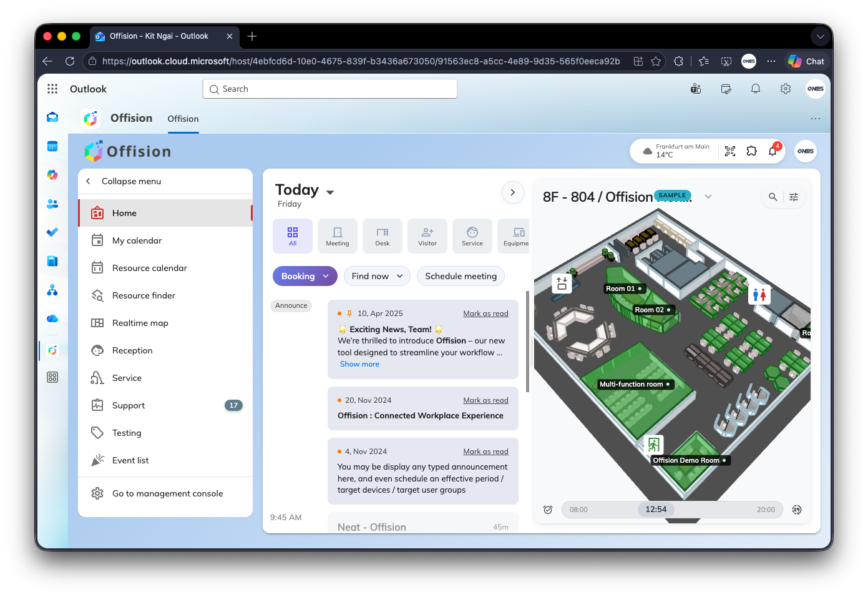Expand the 8F floor selector chevron
This screenshot has width=868, height=597.
[x=708, y=197]
